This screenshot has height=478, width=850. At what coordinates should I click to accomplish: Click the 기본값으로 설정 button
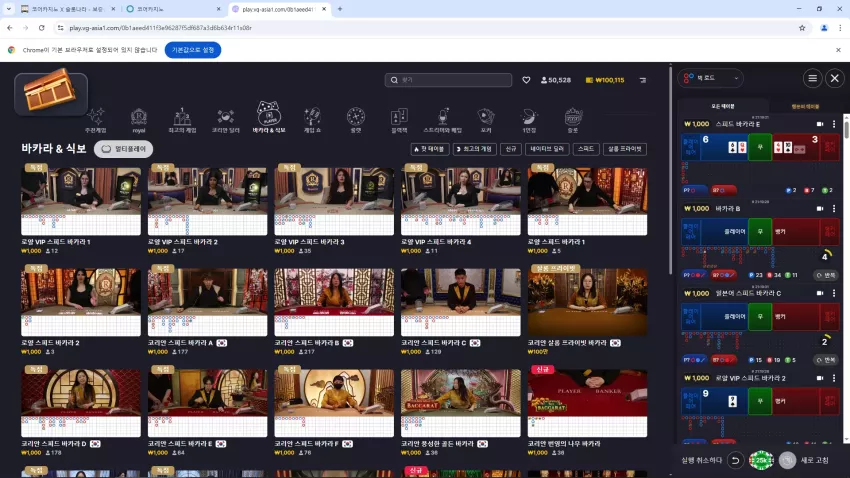pos(193,50)
